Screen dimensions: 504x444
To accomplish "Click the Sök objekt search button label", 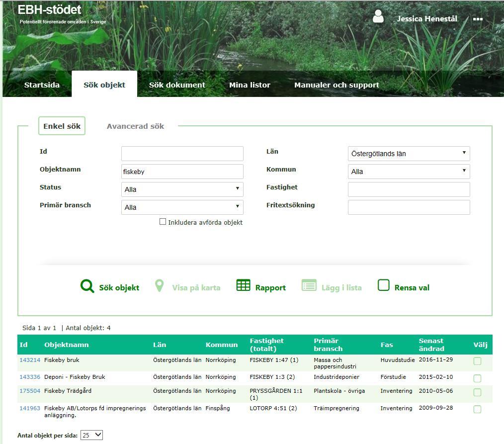I will click(x=119, y=288).
